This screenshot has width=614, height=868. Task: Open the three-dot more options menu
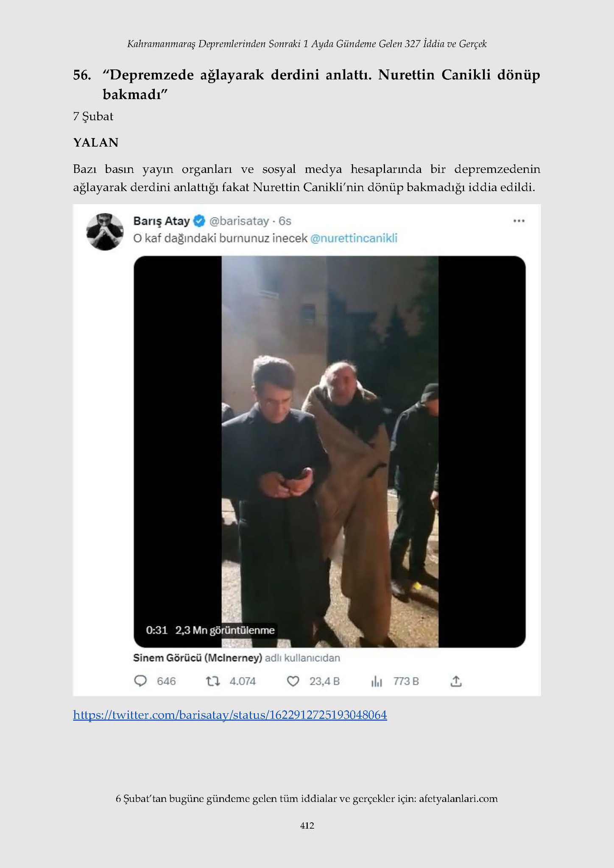(519, 221)
